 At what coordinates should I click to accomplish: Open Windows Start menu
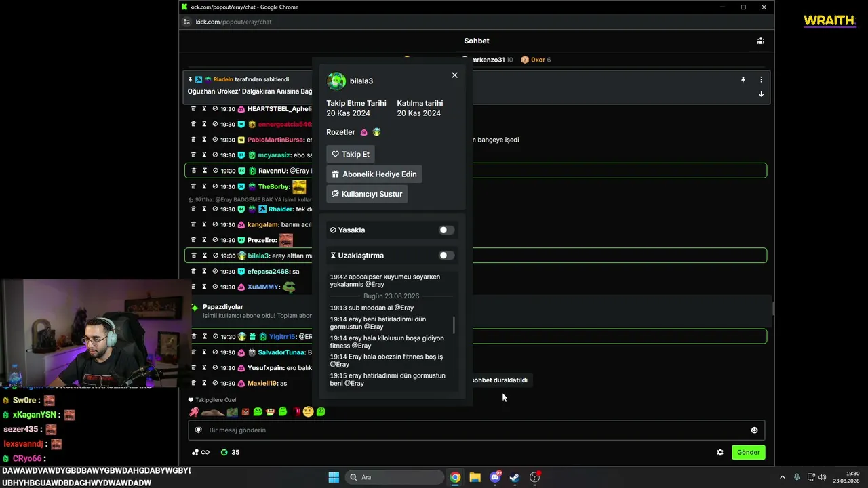click(x=334, y=477)
